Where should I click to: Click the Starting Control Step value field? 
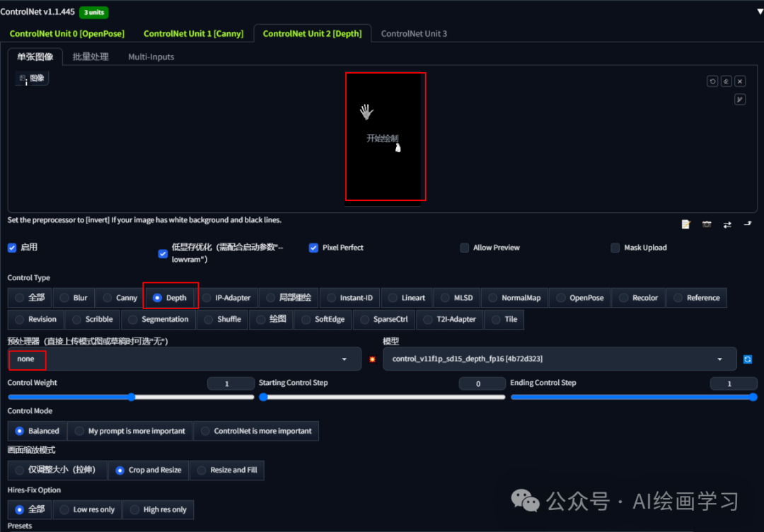(482, 384)
